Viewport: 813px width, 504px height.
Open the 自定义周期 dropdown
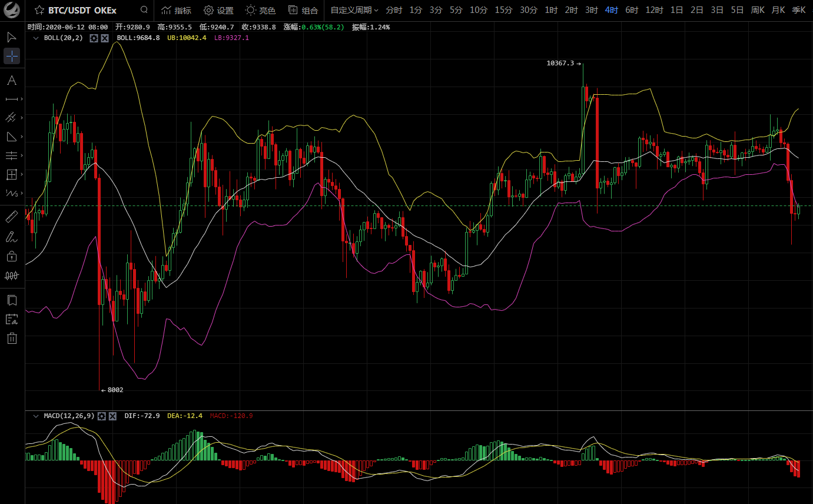pyautogui.click(x=354, y=10)
